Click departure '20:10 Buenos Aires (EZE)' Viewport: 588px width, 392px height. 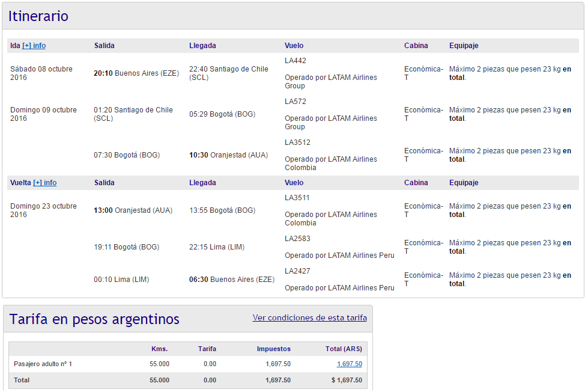click(x=136, y=73)
